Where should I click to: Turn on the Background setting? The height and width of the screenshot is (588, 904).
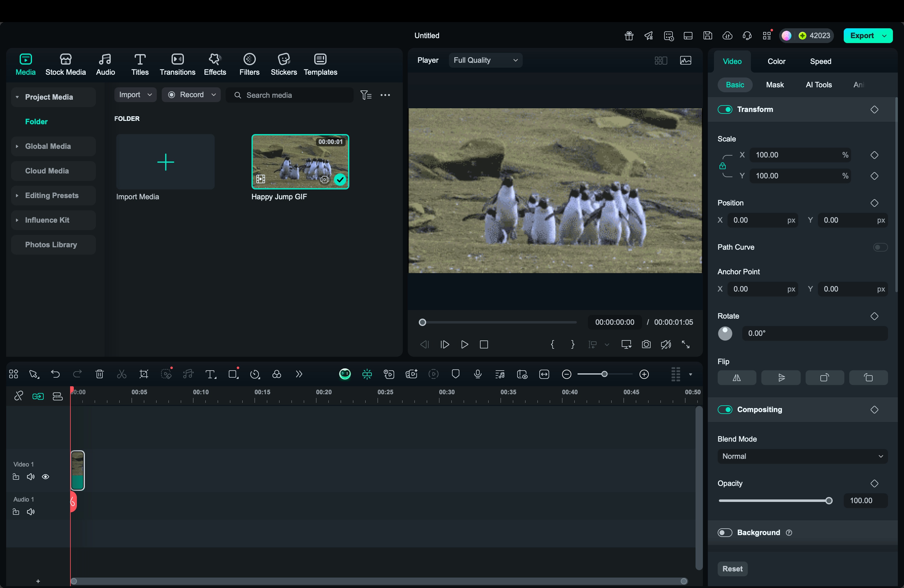pos(724,533)
